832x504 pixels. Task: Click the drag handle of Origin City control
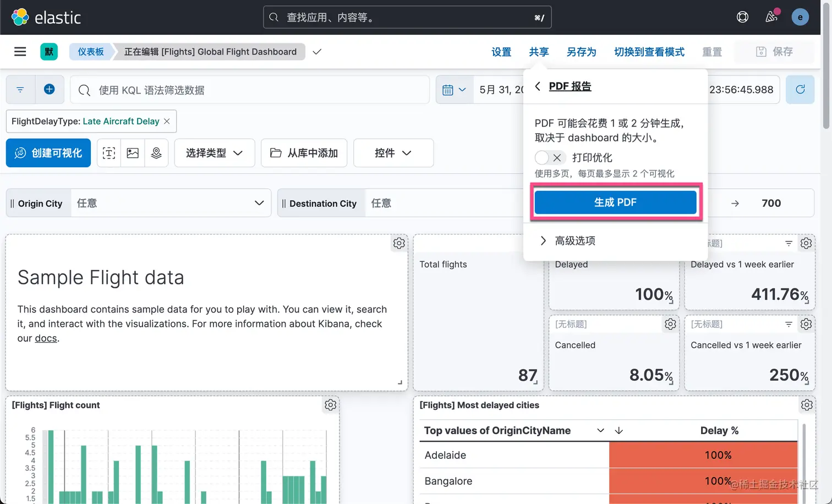[x=12, y=203]
